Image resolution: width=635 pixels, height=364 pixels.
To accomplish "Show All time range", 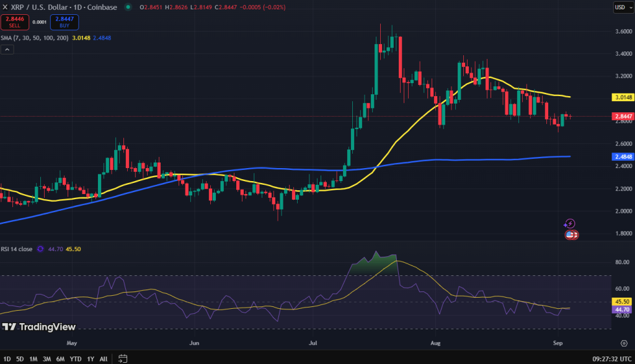I will pos(104,359).
